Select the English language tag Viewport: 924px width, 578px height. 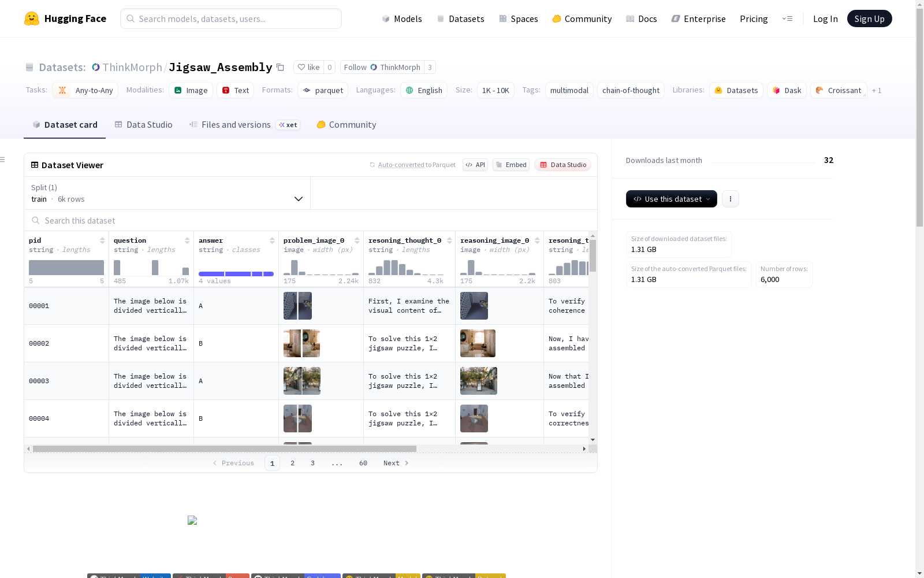(x=424, y=90)
